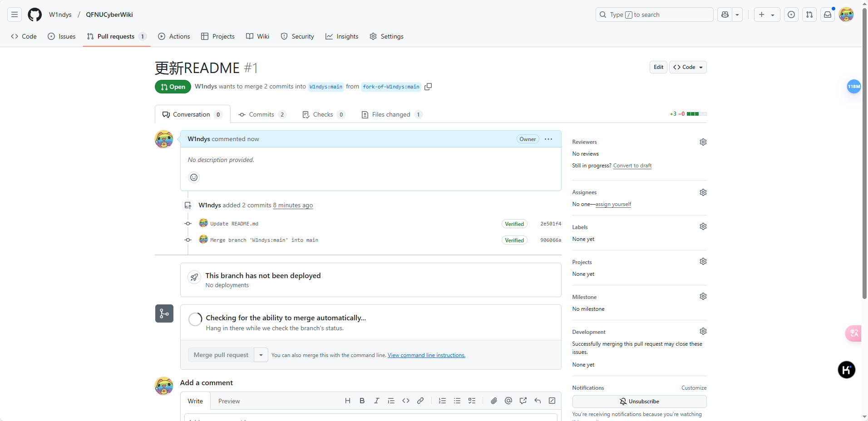Click the Unsubscribe notifications button
Viewport: 868px width, 421px height.
click(639, 401)
